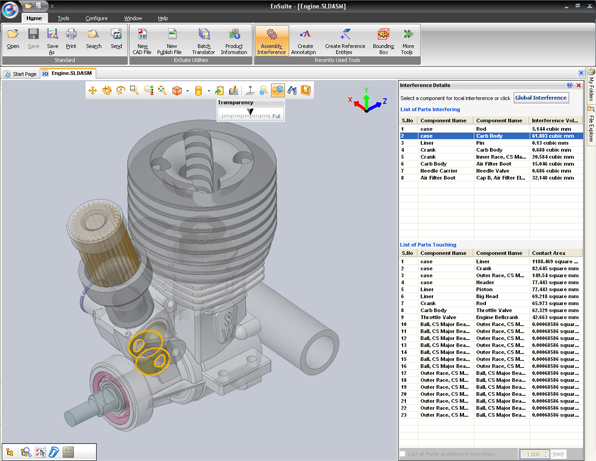This screenshot has height=461, width=596.
Task: Click the magnifier search parts icon
Action: 263,90
